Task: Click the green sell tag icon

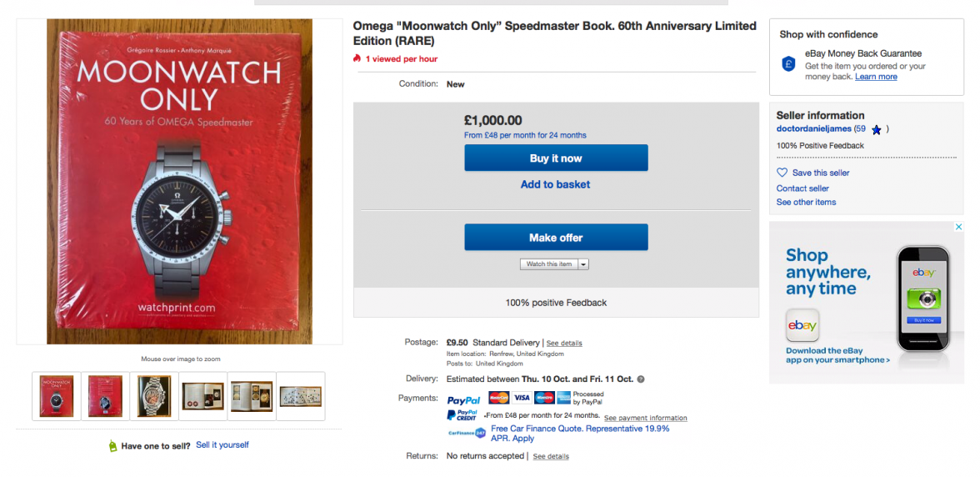Action: (x=112, y=446)
